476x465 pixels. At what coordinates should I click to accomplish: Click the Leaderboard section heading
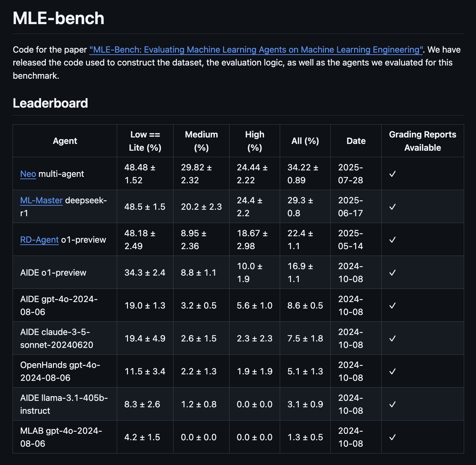tap(50, 103)
